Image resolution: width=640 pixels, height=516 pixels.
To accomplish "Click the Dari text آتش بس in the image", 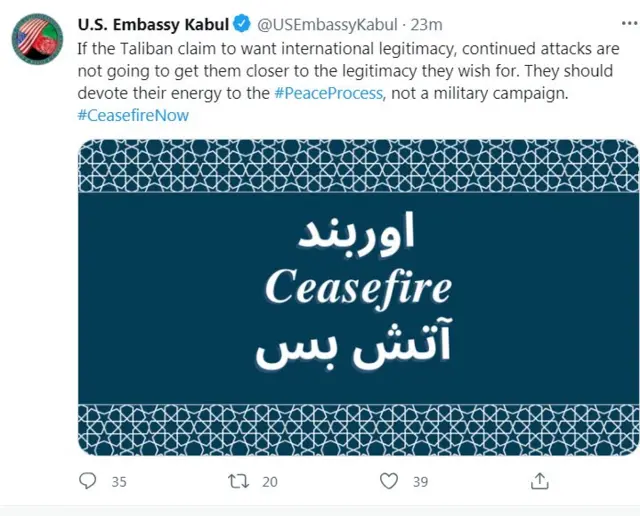I will pos(356,347).
